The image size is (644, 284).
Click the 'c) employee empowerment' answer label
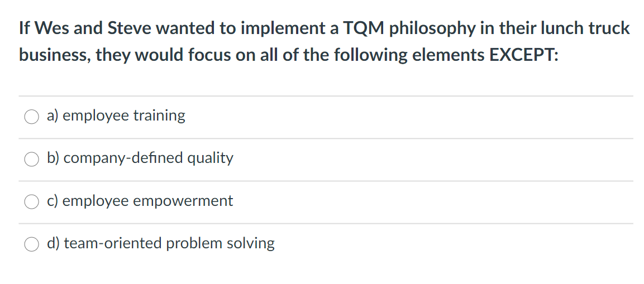[x=140, y=200]
